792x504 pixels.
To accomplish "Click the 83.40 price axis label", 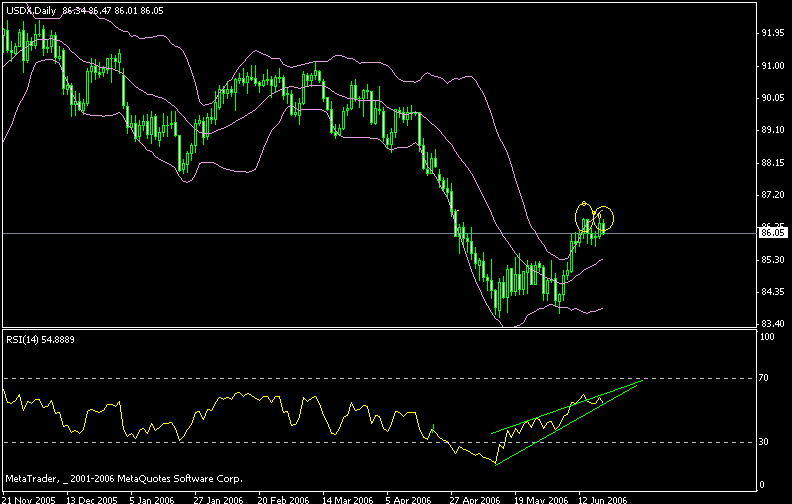I will tap(773, 324).
